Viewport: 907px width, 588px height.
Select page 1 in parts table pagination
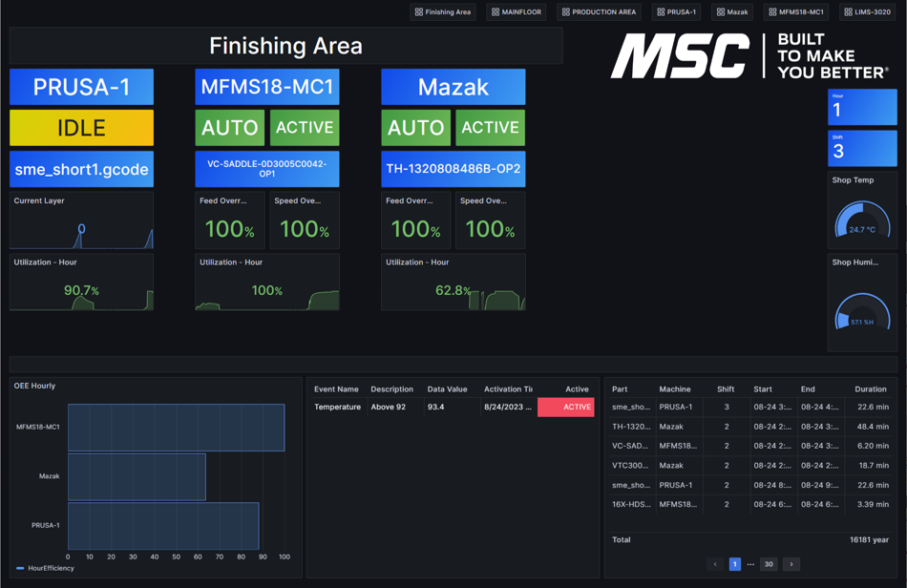[x=734, y=564]
